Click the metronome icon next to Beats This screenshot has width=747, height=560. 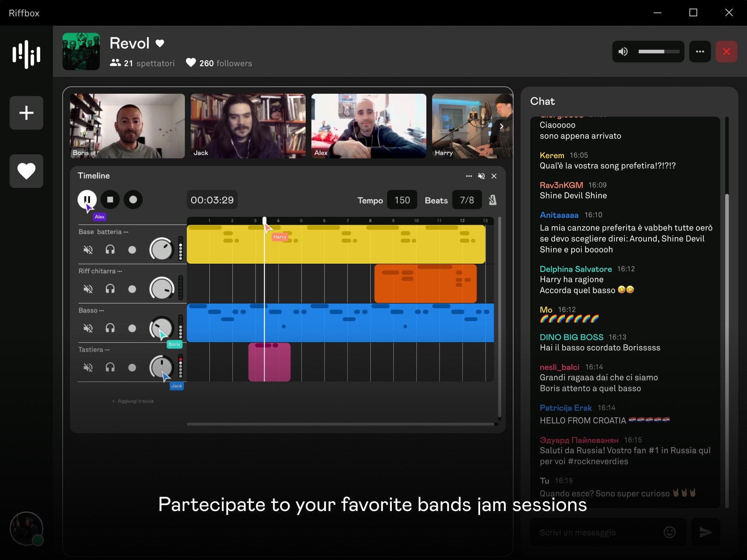[493, 200]
